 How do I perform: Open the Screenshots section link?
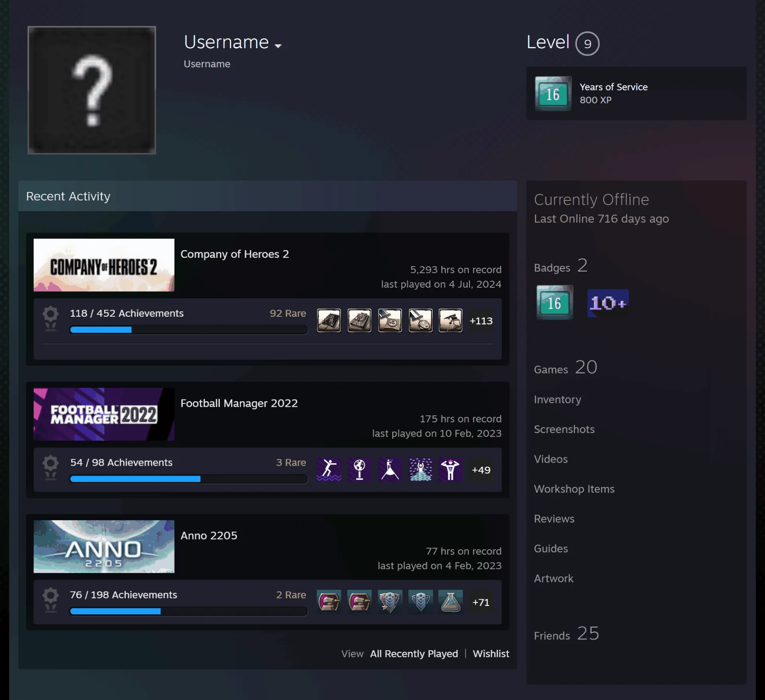coord(564,429)
